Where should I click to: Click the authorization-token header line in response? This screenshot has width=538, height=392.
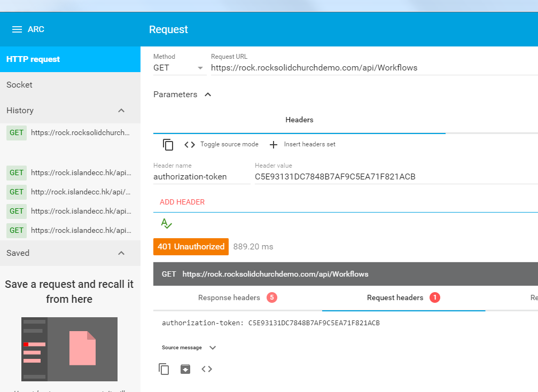coord(271,323)
